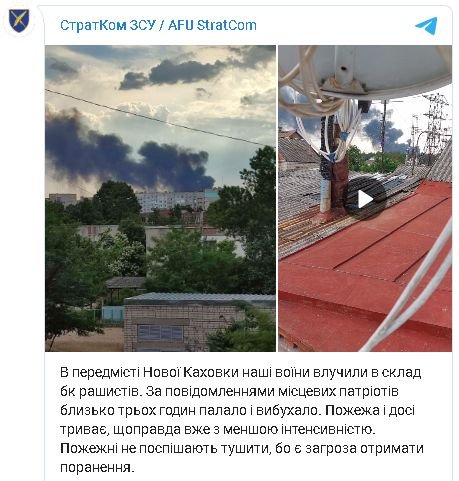This screenshot has width=459, height=481.
Task: Open the left photo of smoke over buildings
Action: coord(160,198)
